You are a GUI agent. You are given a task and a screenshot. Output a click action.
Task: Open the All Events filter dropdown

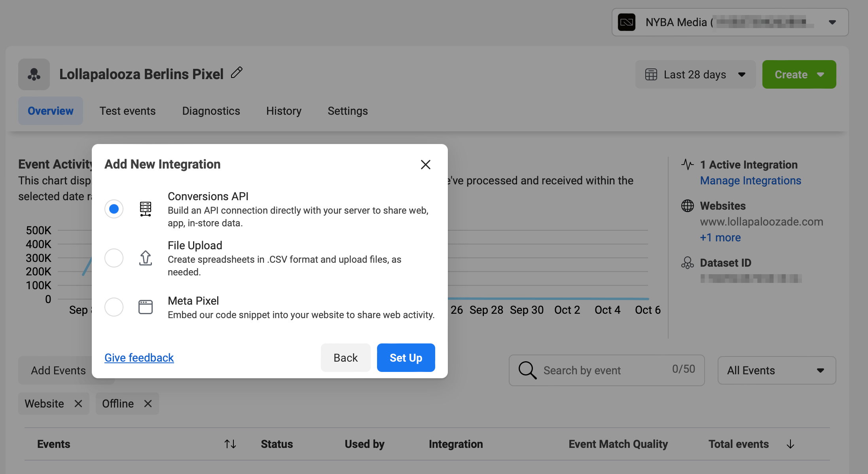coord(777,370)
